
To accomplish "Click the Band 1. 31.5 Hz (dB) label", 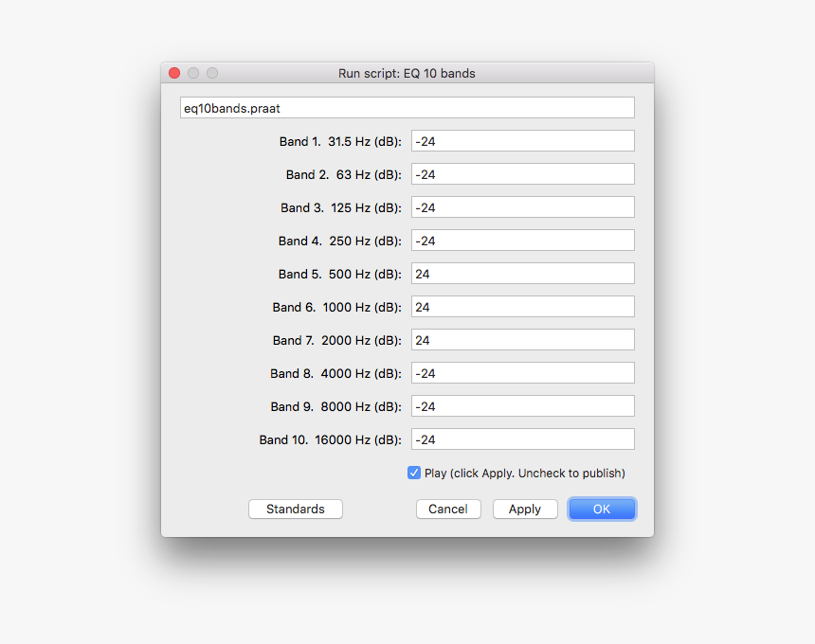I will pos(340,141).
